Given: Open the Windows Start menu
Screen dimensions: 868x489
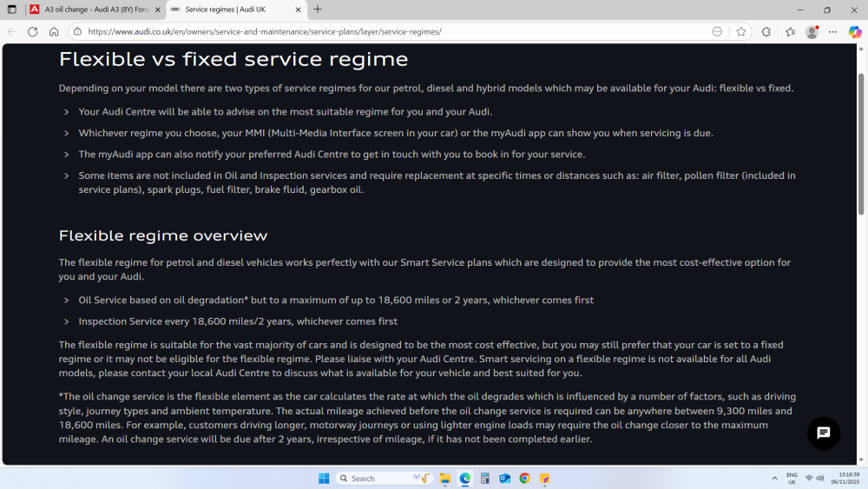Looking at the screenshot, I should 324,479.
